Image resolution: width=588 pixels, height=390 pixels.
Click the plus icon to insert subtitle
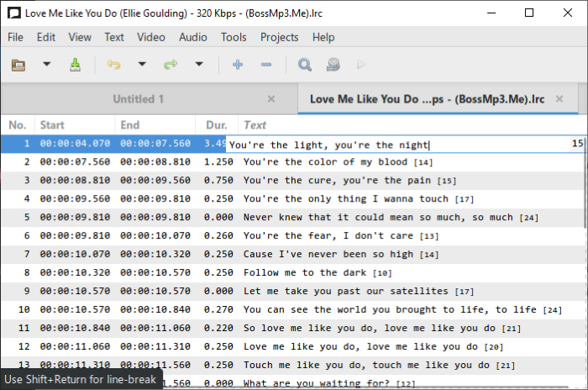pos(238,65)
